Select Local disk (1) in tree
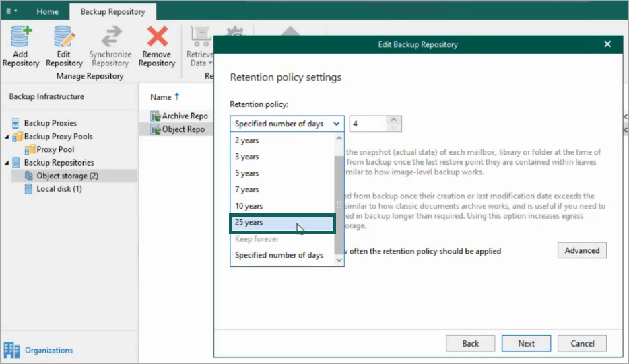This screenshot has width=629, height=364. (x=59, y=189)
